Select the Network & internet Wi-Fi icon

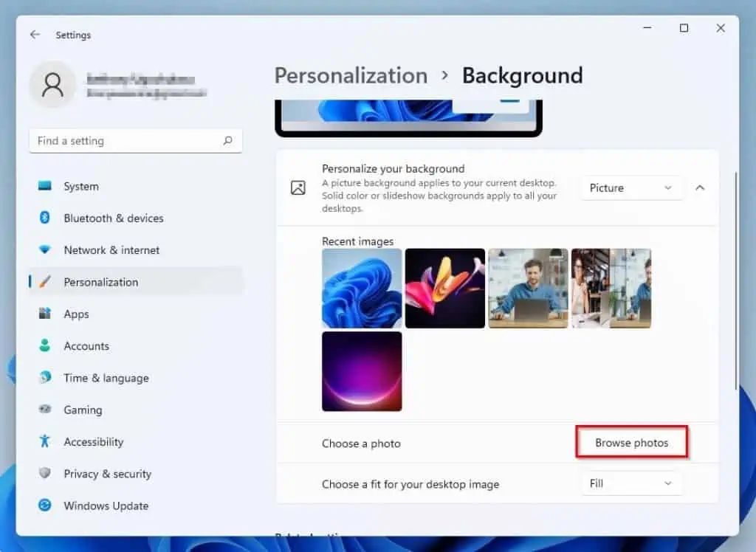(45, 250)
